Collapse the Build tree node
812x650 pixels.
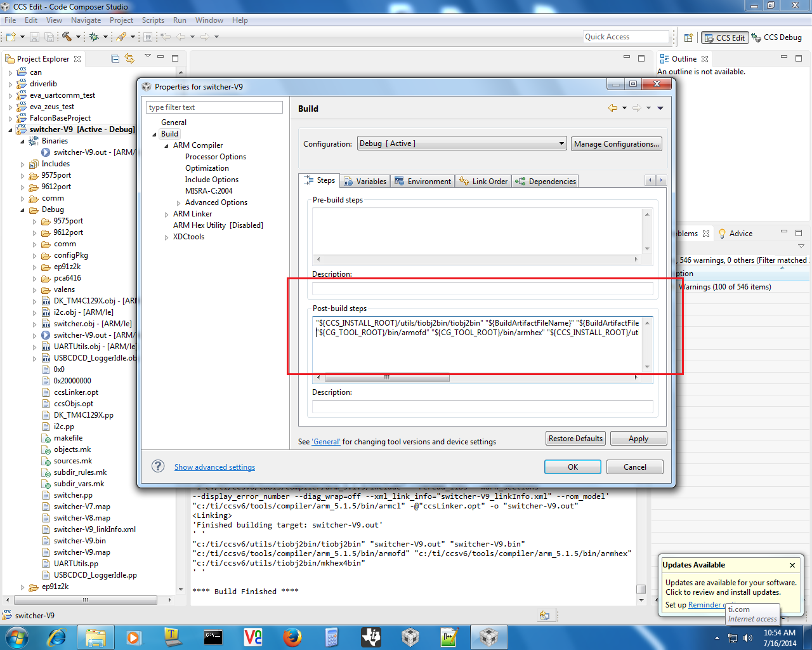tap(154, 135)
